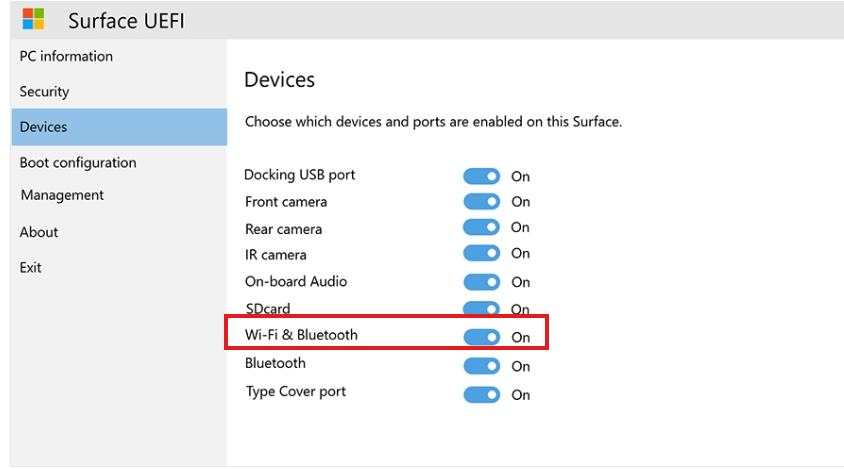This screenshot has width=844, height=469.
Task: Toggle the Rear camera off
Action: 481,228
